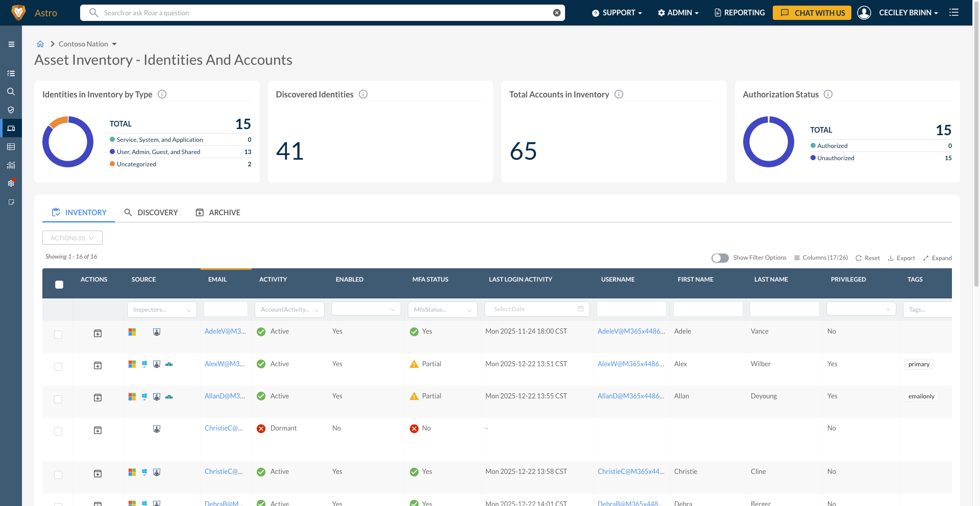Click Microsoft source icon in AdeleV row
Image resolution: width=980 pixels, height=506 pixels.
coord(132,332)
